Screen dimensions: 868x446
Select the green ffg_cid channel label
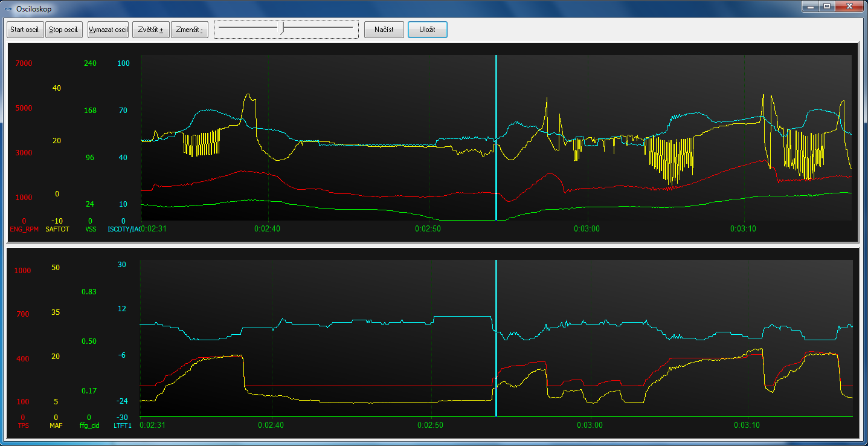click(89, 425)
